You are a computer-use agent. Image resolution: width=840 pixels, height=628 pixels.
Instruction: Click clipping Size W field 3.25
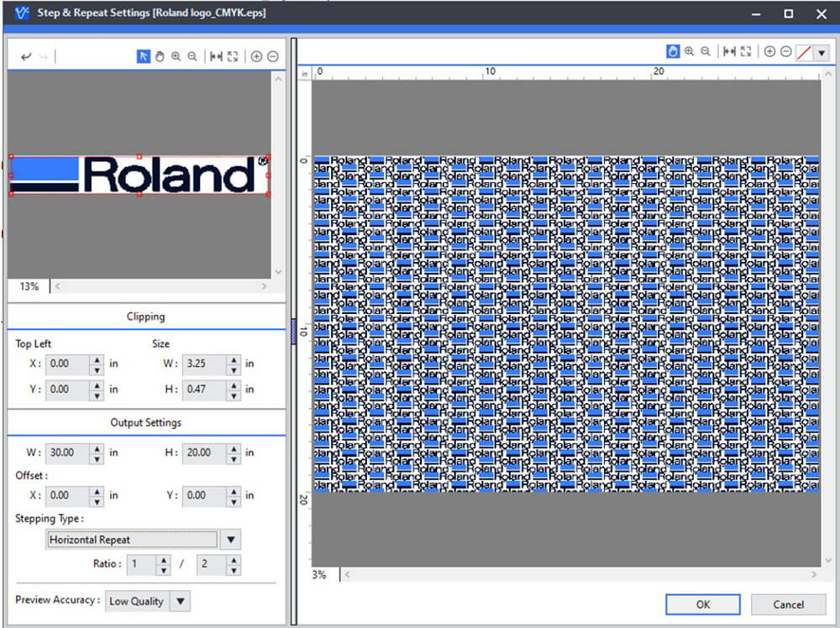click(x=205, y=364)
